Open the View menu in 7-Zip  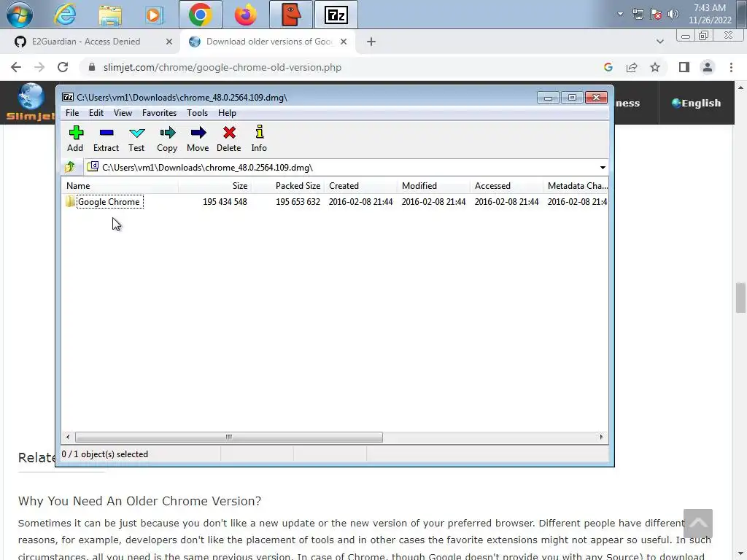123,113
